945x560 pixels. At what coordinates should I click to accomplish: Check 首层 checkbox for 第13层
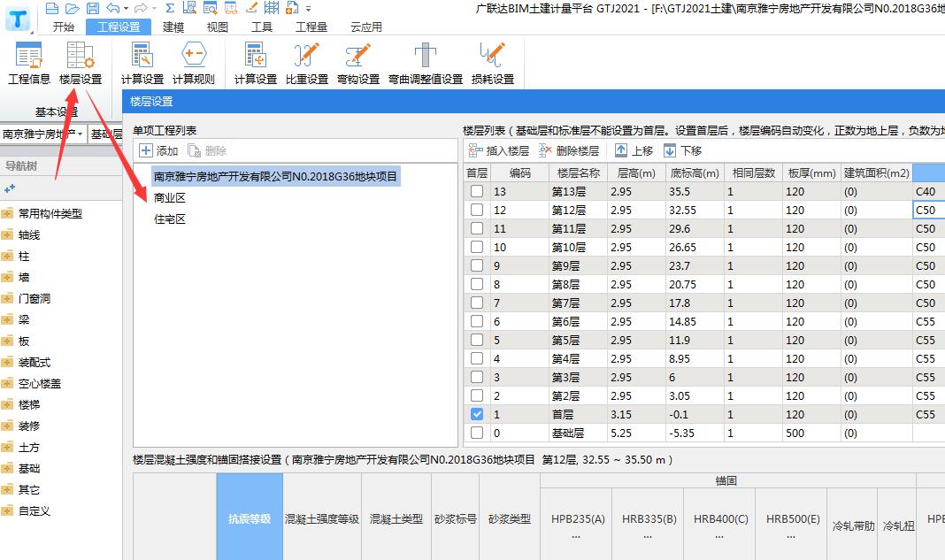click(477, 191)
